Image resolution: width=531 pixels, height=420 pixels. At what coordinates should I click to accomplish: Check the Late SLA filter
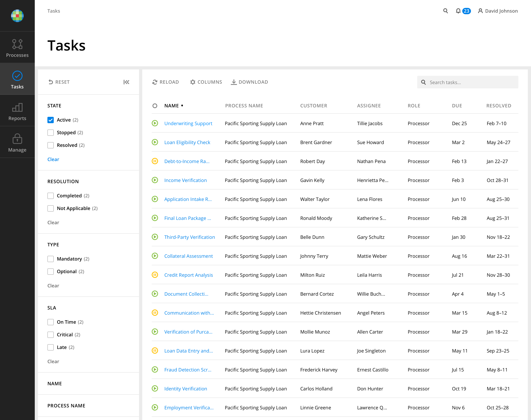point(50,347)
